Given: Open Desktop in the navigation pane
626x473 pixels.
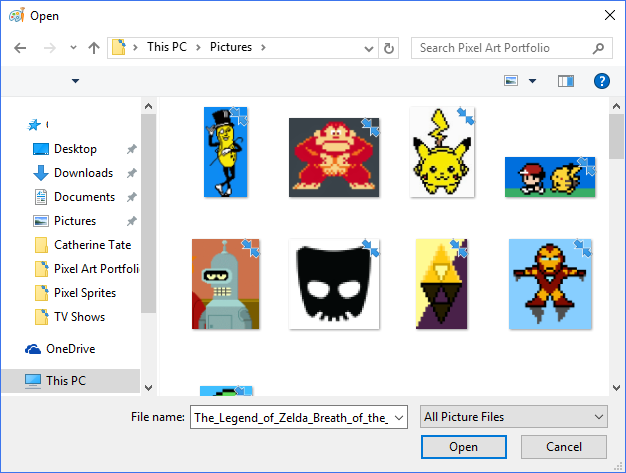Looking at the screenshot, I should click(75, 149).
